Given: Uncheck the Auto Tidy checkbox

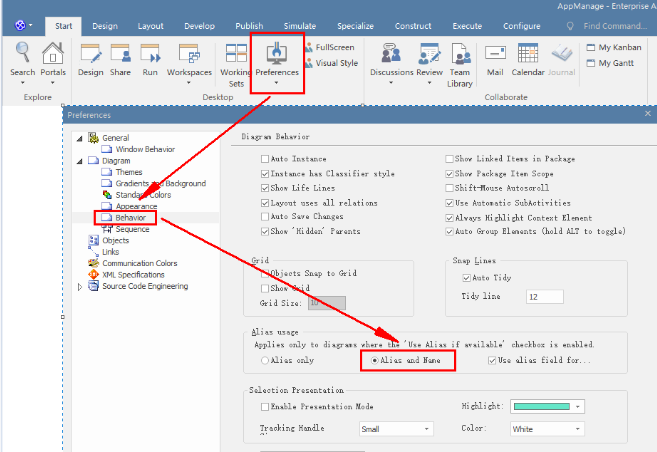Looking at the screenshot, I should [x=464, y=277].
